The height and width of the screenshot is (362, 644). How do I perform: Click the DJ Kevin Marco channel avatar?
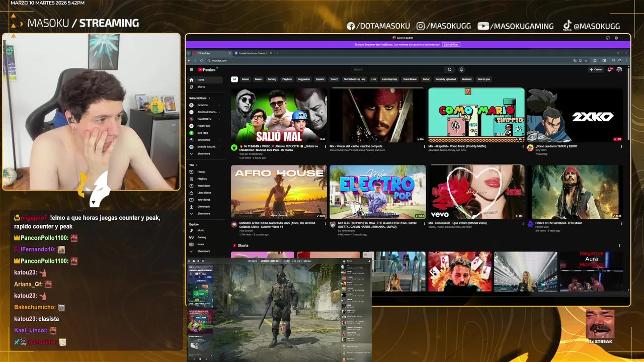333,224
